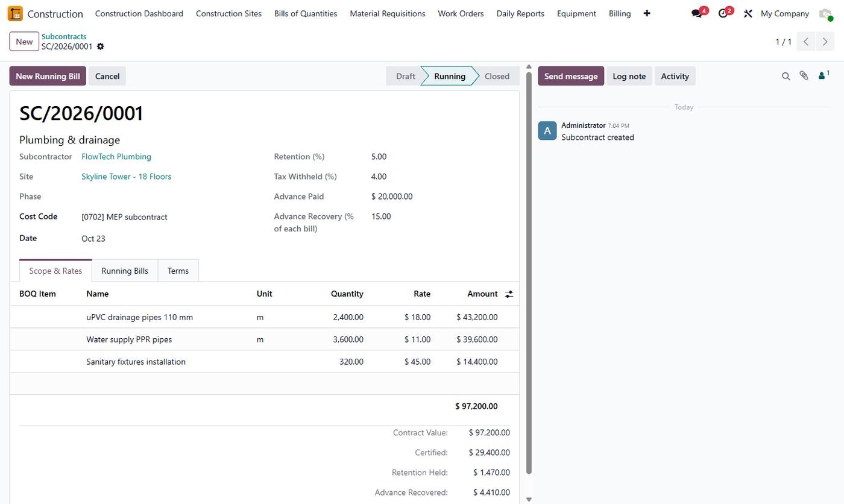Open the developer tools wrench icon
Image resolution: width=844 pixels, height=504 pixels.
click(748, 13)
